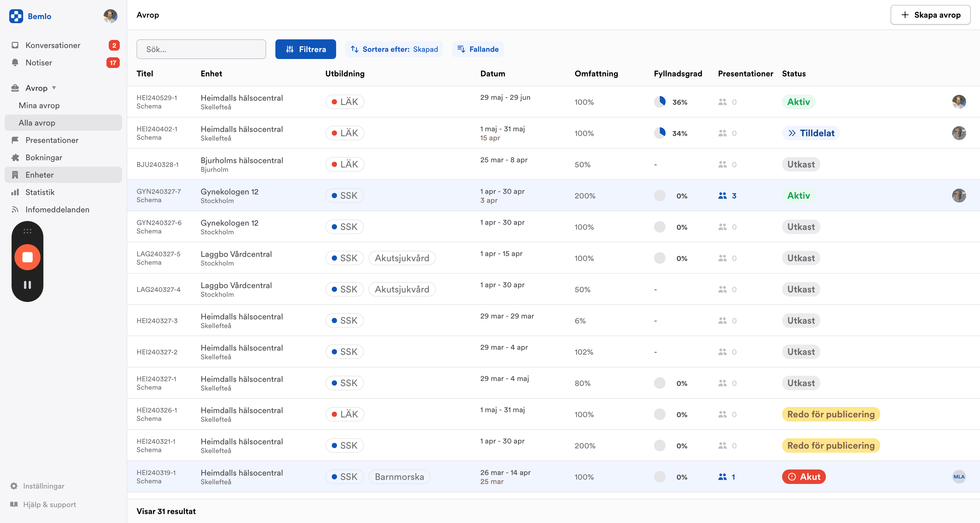Image resolution: width=980 pixels, height=523 pixels.
Task: Open Inställningar link
Action: [x=44, y=486]
